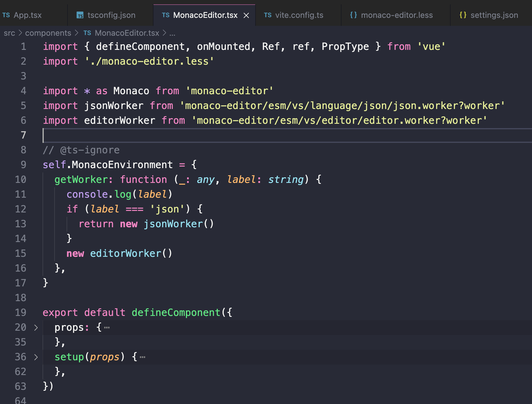Open src in the breadcrumb path
This screenshot has width=532, height=404.
[10, 33]
